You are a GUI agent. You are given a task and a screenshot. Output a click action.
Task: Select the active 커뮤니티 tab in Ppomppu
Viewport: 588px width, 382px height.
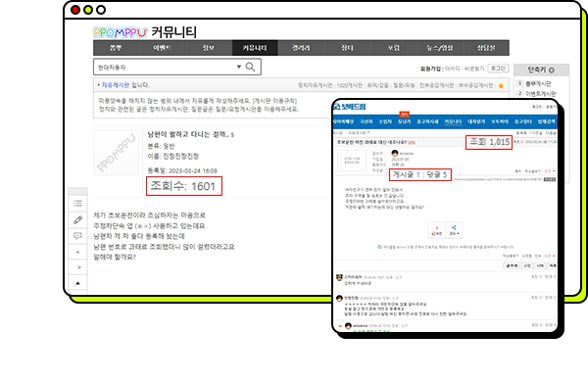click(x=255, y=48)
